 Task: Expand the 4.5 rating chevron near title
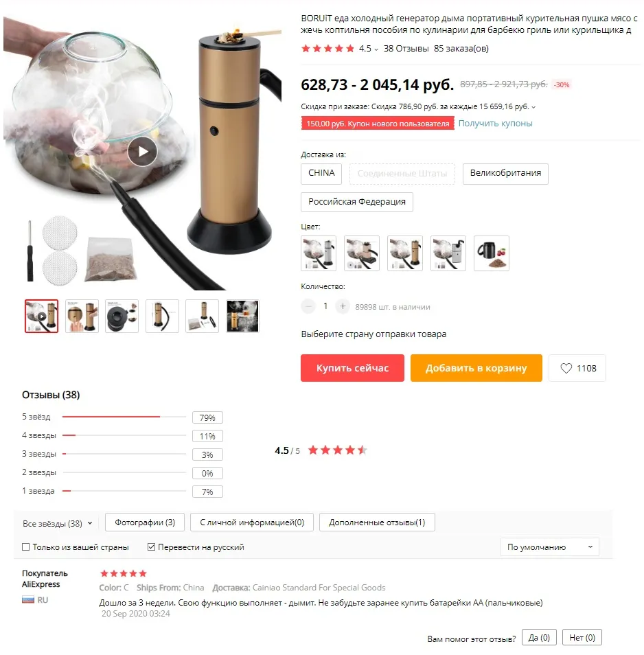click(x=376, y=49)
